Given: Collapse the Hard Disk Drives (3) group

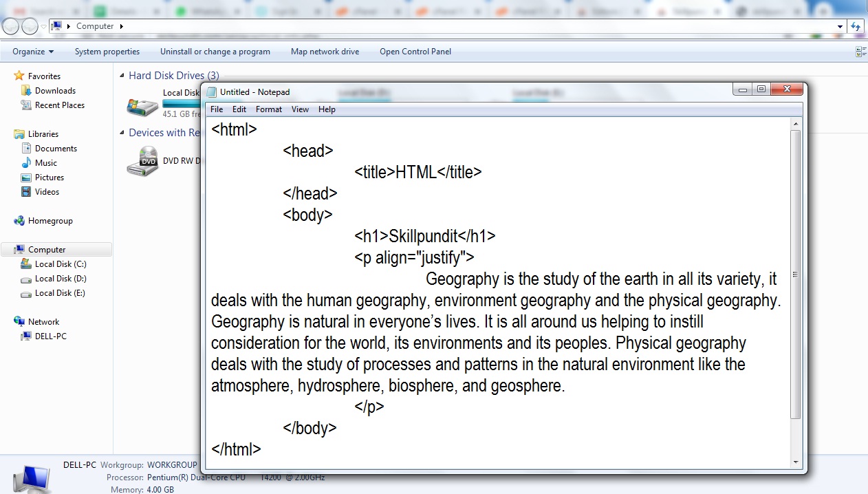Looking at the screenshot, I should pos(122,76).
